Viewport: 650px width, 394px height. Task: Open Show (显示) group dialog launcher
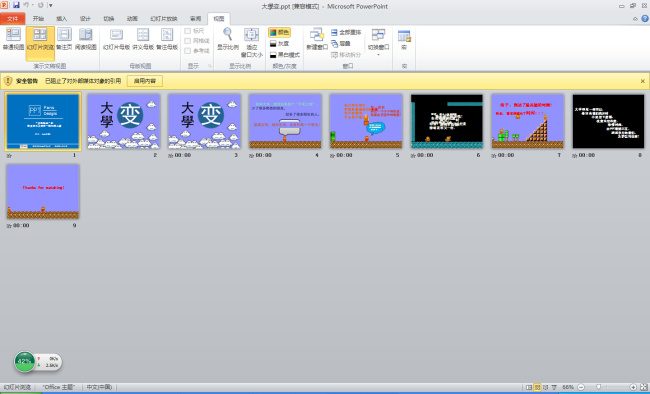tap(210, 66)
